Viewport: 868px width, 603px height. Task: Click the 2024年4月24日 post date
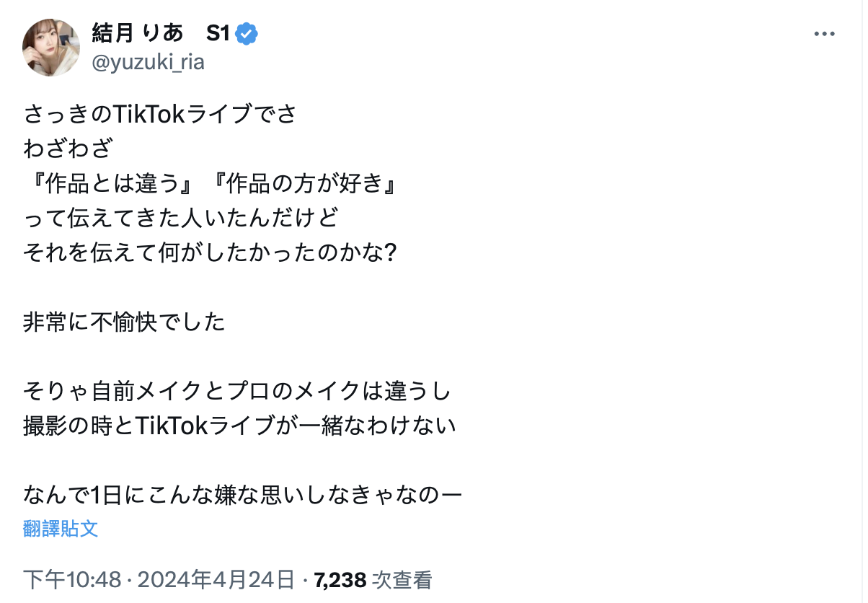(x=216, y=579)
